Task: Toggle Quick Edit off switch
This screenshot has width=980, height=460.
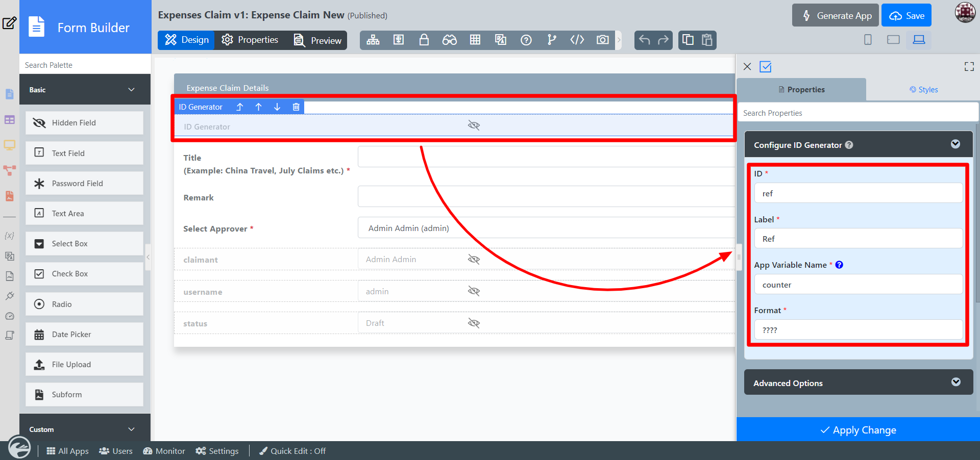Action: click(292, 451)
